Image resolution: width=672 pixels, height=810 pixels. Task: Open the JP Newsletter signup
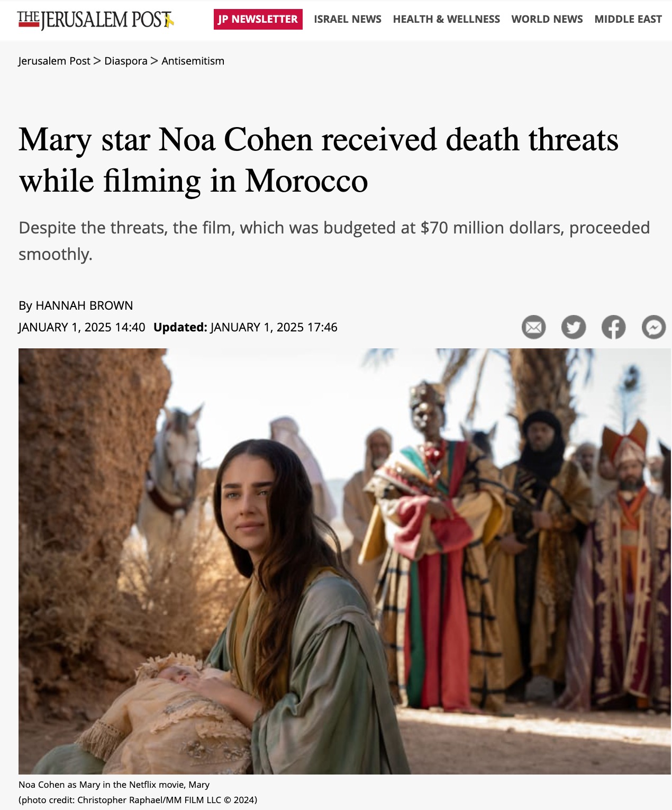pos(258,19)
